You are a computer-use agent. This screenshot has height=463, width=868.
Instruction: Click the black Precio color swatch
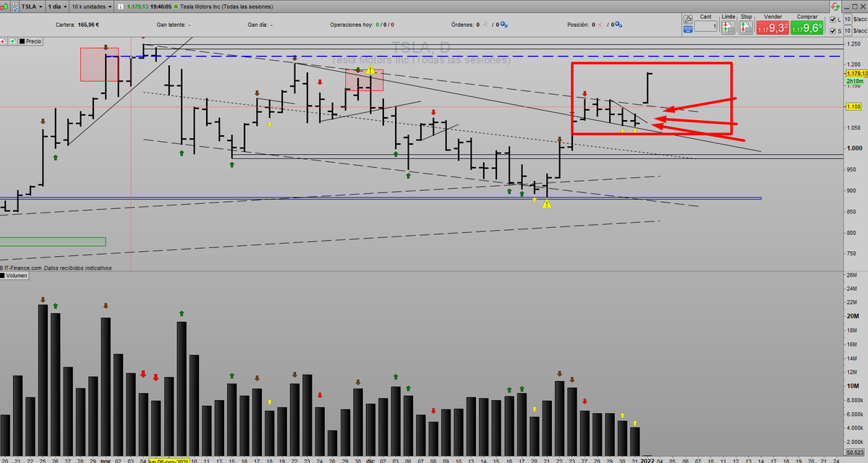point(22,41)
